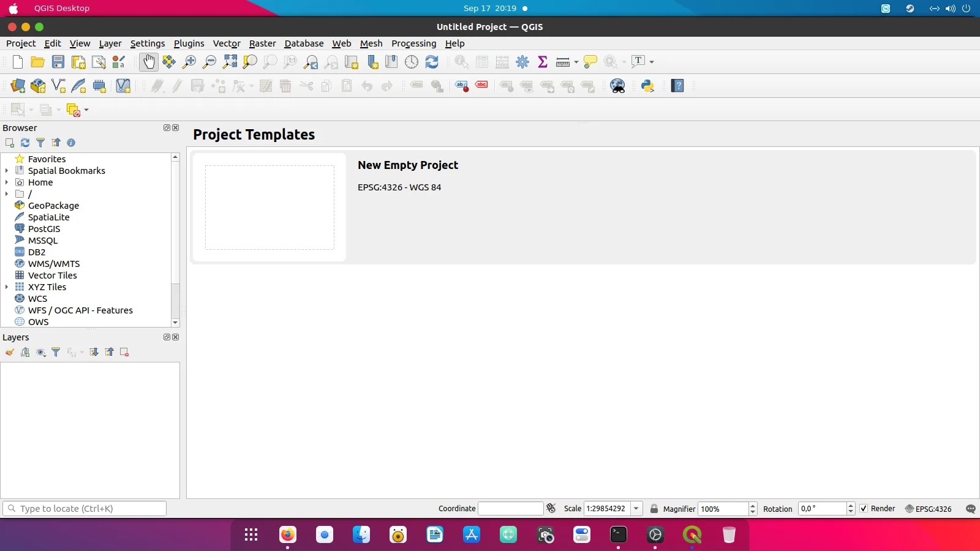Open the Scale dropdown list

[x=636, y=509]
